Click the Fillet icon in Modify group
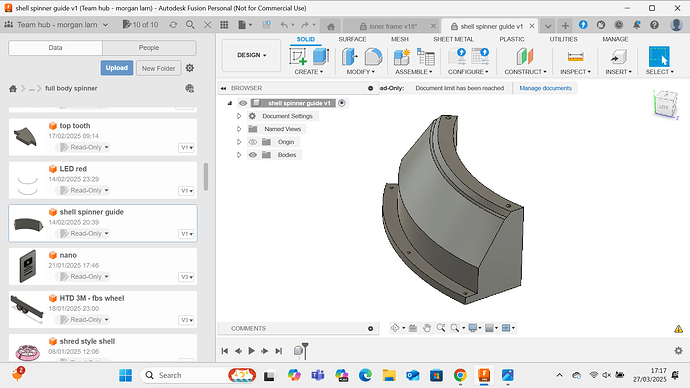This screenshot has width=690, height=388. click(x=373, y=57)
